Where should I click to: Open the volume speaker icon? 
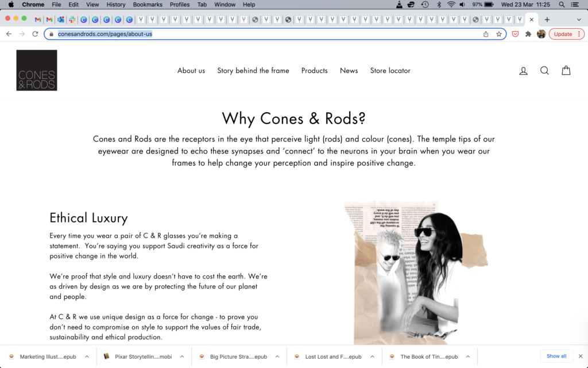click(x=463, y=5)
